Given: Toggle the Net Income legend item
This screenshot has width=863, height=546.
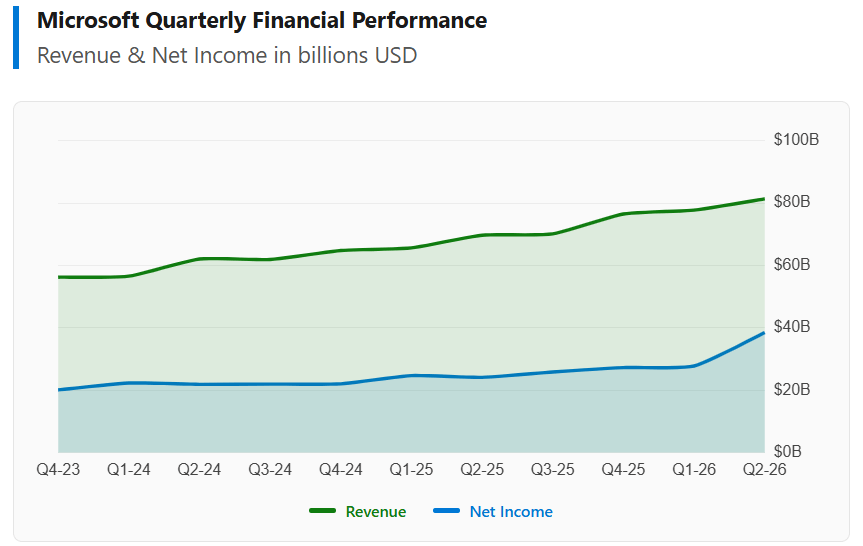Looking at the screenshot, I should coord(493,511).
